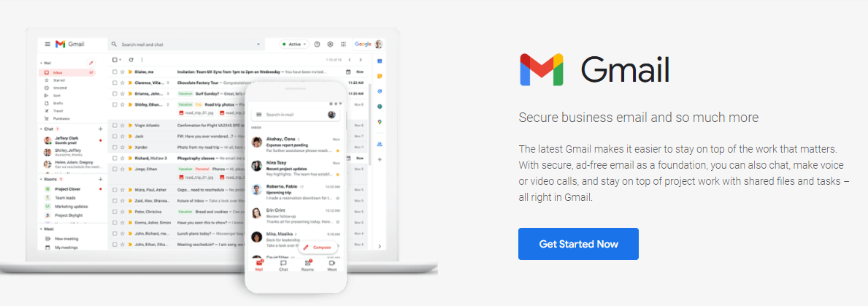Open the settings gear icon
Image resolution: width=868 pixels, height=306 pixels.
pos(330,45)
